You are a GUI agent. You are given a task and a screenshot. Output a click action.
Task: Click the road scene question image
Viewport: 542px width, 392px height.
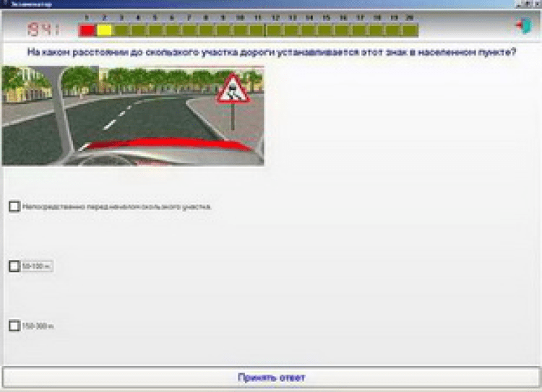[x=132, y=116]
